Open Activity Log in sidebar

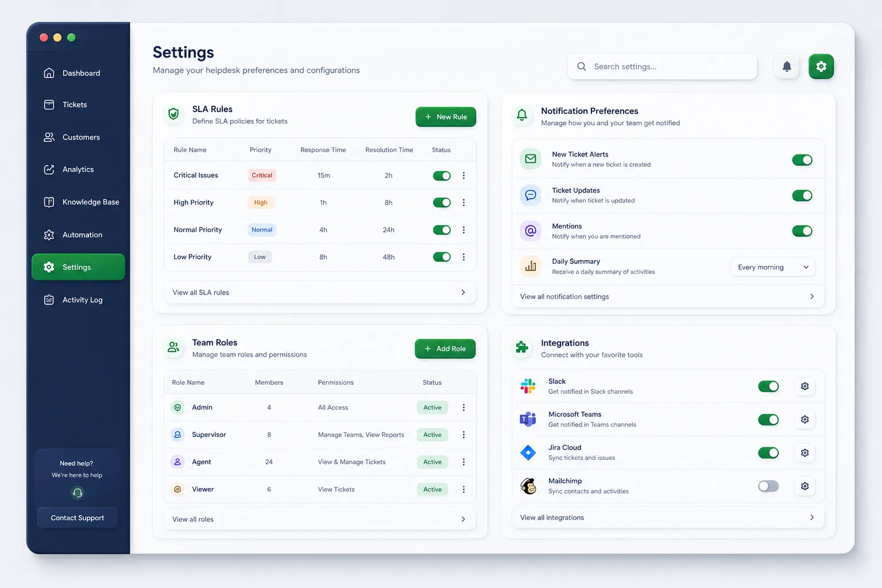[78, 300]
